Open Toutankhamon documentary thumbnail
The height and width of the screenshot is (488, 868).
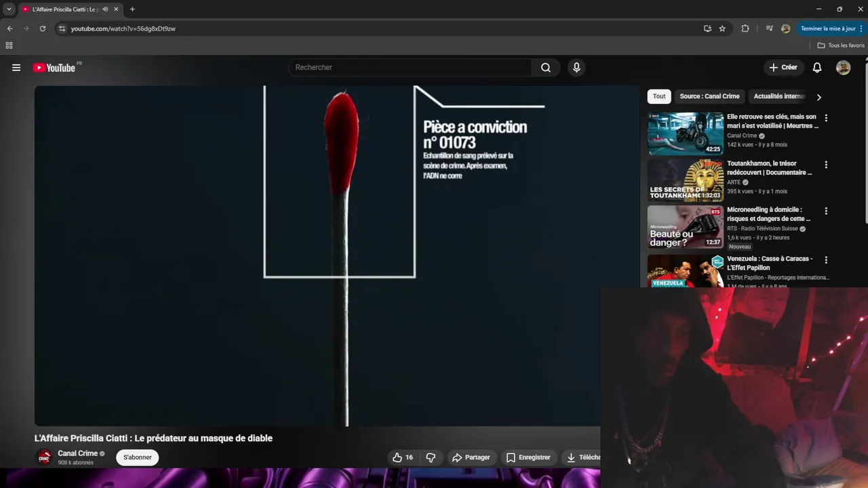pyautogui.click(x=686, y=180)
